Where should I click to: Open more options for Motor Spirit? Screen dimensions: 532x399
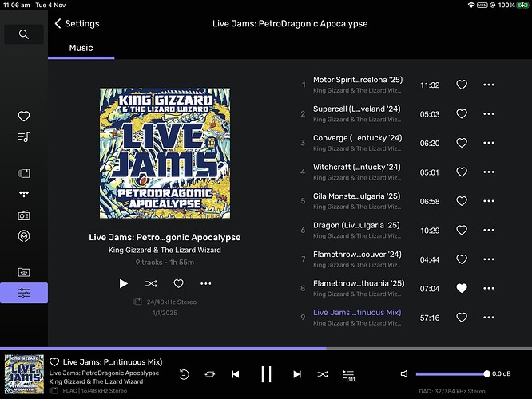pyautogui.click(x=489, y=85)
